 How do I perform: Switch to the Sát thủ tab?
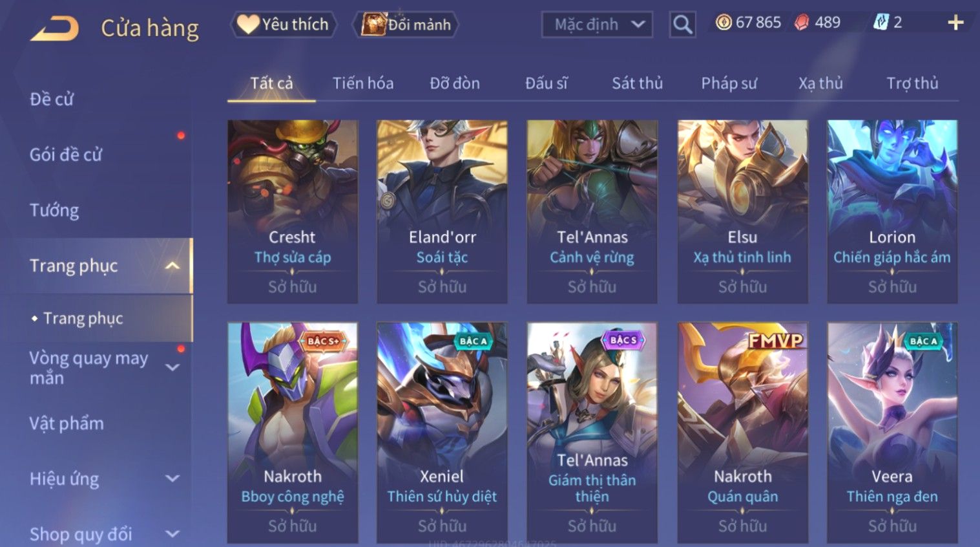[637, 83]
